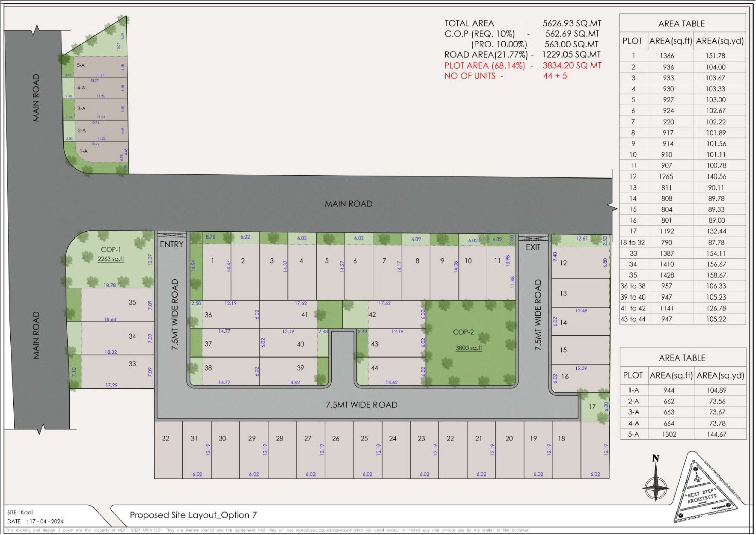Select plot 5-A in the corner block
Screen dimensions: 756x535
point(81,65)
